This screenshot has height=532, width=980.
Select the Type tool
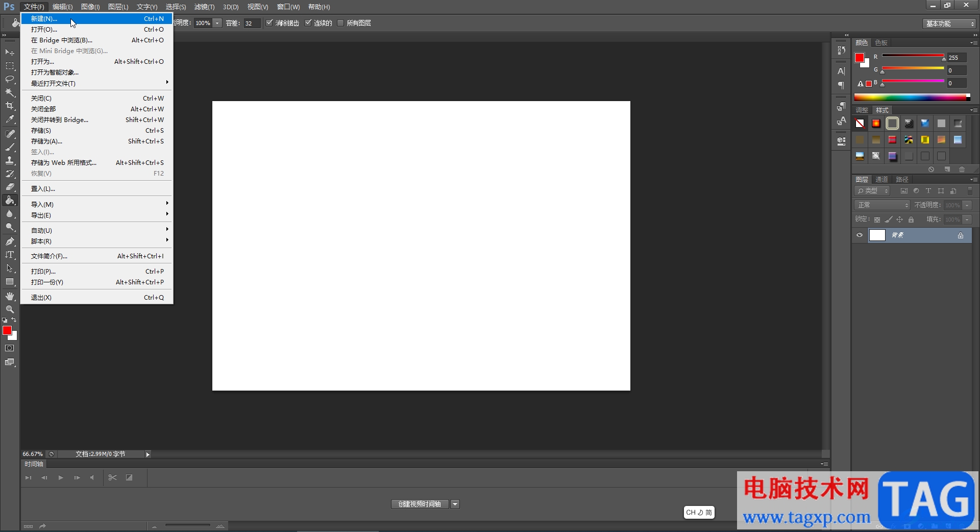(10, 255)
